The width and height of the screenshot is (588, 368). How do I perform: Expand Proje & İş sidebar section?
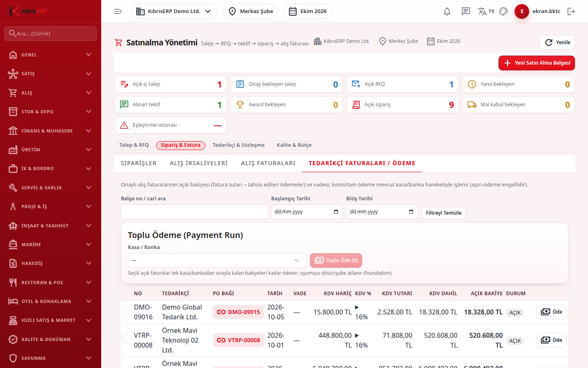(x=51, y=206)
